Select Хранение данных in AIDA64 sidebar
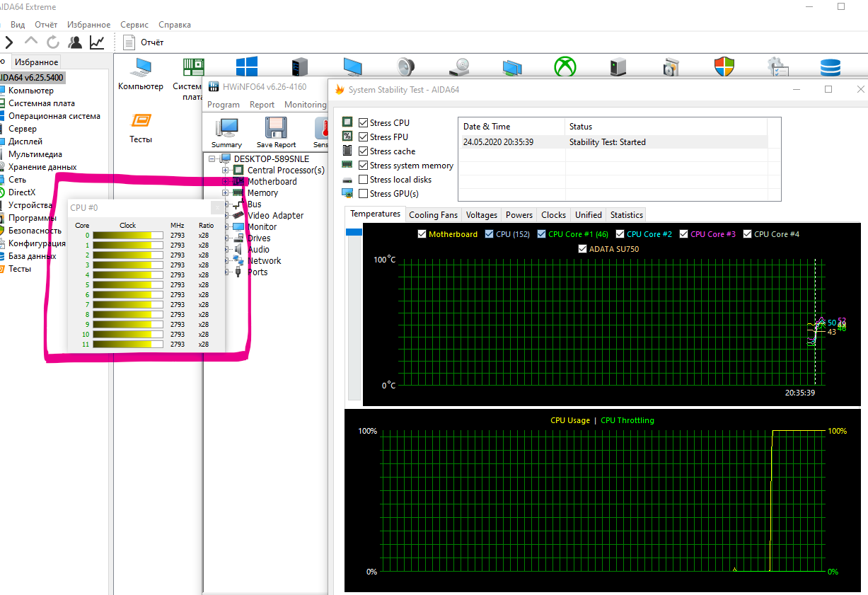868x595 pixels. click(42, 167)
